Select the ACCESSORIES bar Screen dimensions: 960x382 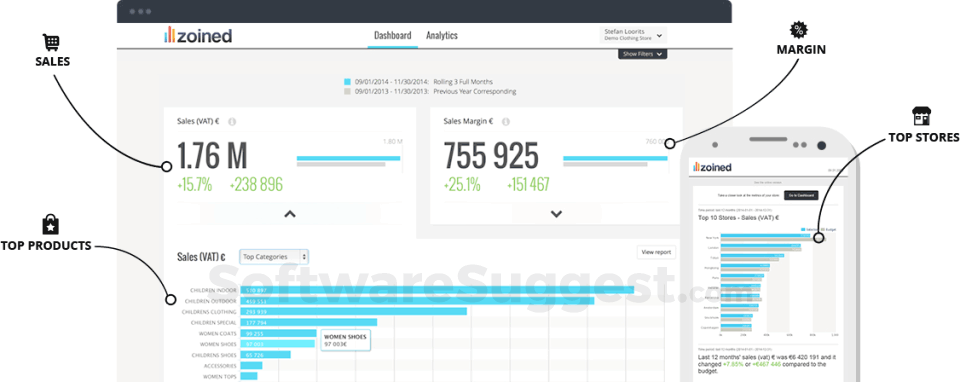click(x=251, y=365)
